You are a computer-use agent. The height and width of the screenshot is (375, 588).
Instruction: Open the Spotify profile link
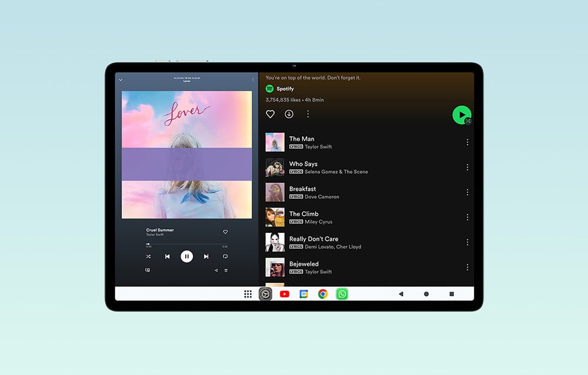[285, 89]
